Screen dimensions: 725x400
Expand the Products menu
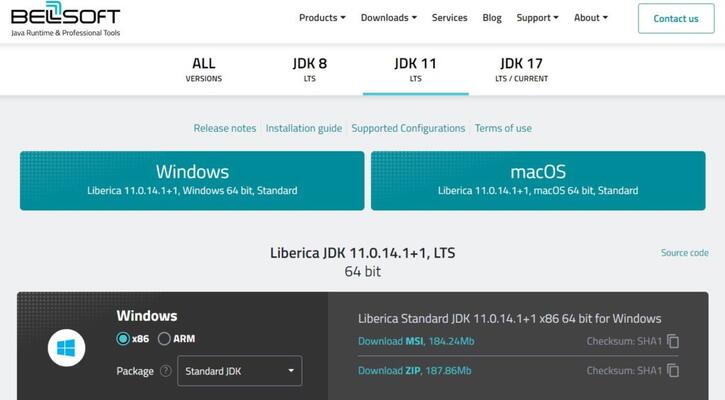click(322, 18)
